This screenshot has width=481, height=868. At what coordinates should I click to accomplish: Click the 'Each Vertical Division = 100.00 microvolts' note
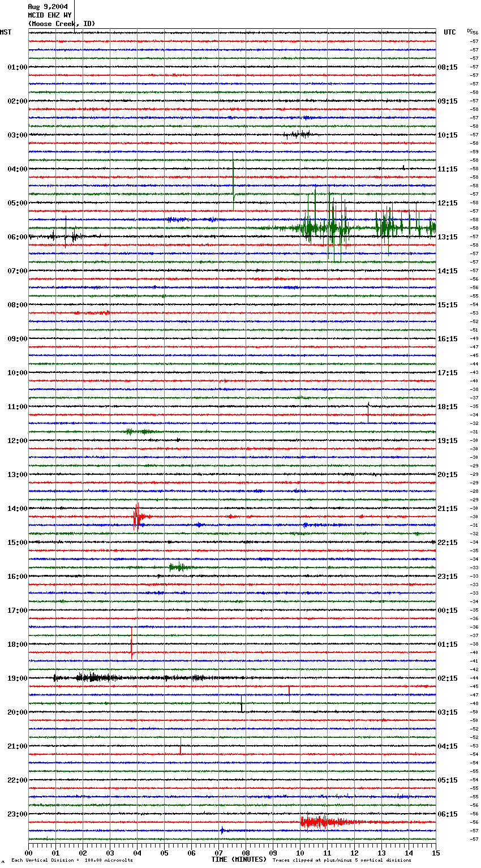pyautogui.click(x=72, y=860)
